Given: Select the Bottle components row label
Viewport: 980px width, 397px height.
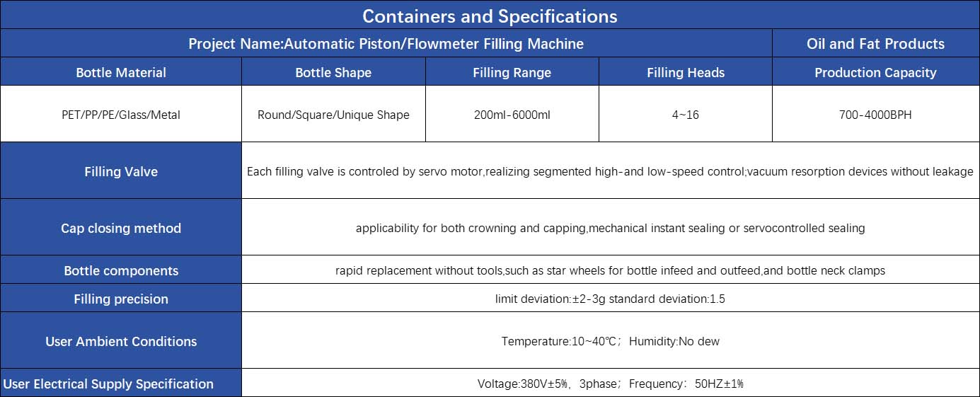Looking at the screenshot, I should [x=121, y=270].
